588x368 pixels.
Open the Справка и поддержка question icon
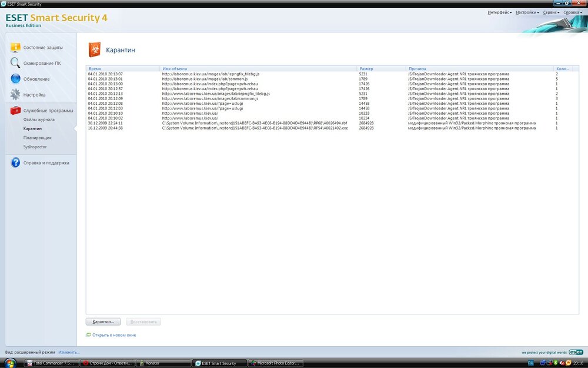point(15,163)
